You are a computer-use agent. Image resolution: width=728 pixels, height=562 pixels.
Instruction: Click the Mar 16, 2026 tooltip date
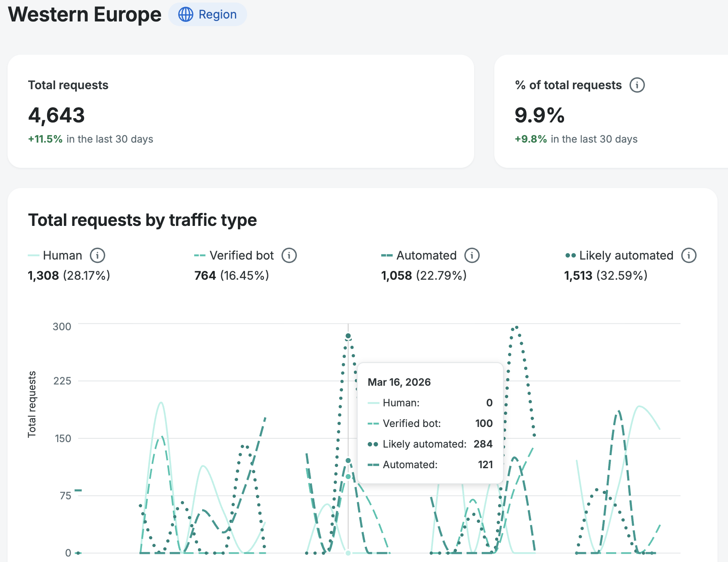[399, 382]
